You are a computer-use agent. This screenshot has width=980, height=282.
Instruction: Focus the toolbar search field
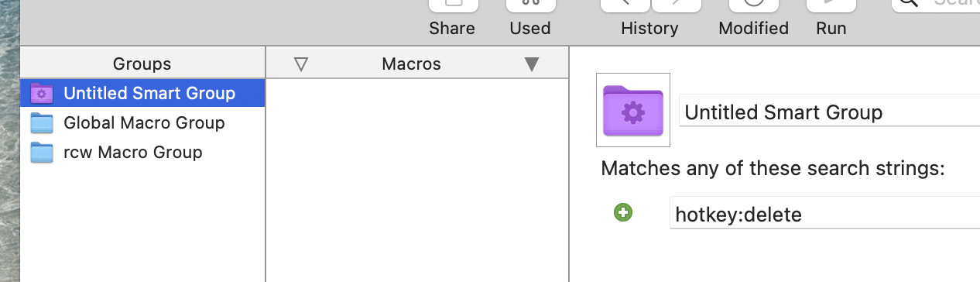(937, 4)
